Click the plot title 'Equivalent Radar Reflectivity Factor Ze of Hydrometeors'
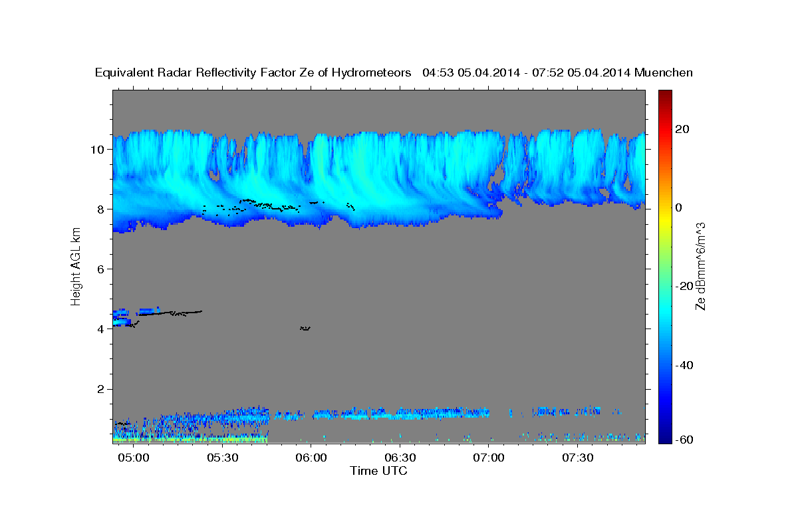Image resolution: width=798 pixels, height=532 pixels. coord(253,73)
